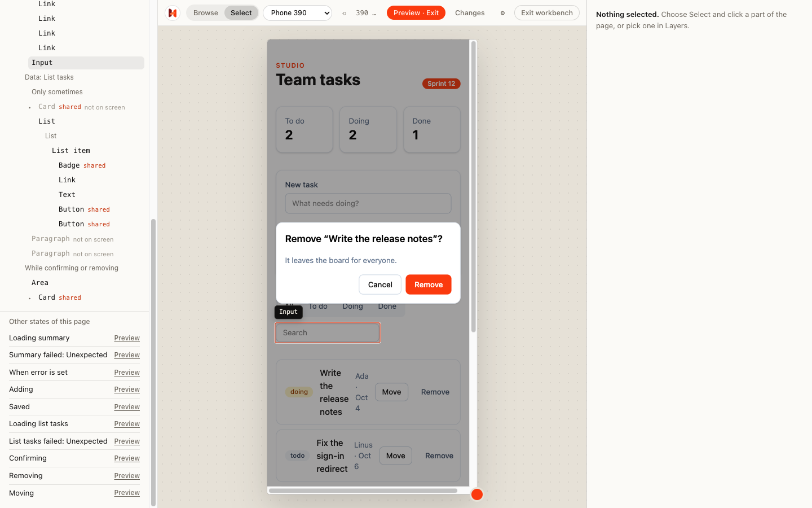Select the Done filter tab
Screen dimensions: 812x508
coord(387,306)
